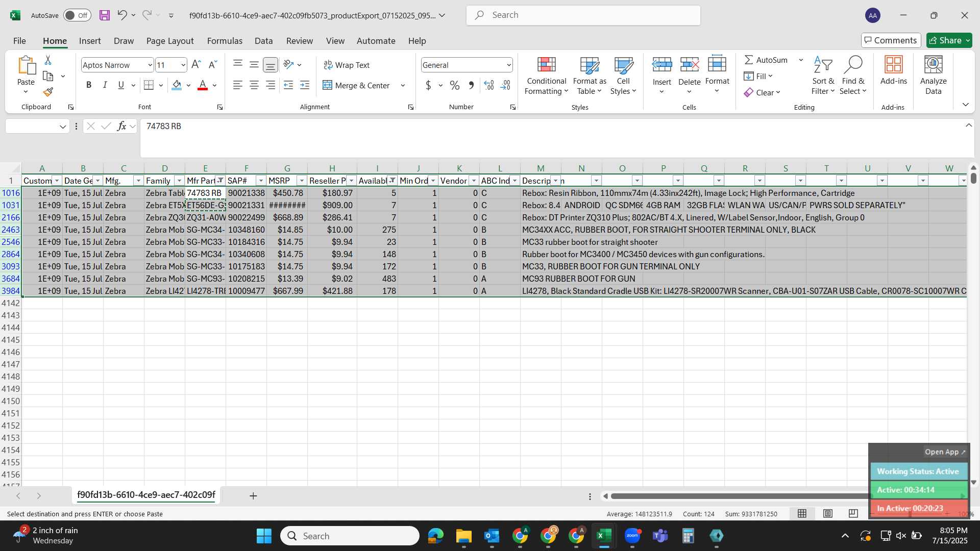The width and height of the screenshot is (980, 551).
Task: Apply comma style format
Action: click(x=471, y=85)
